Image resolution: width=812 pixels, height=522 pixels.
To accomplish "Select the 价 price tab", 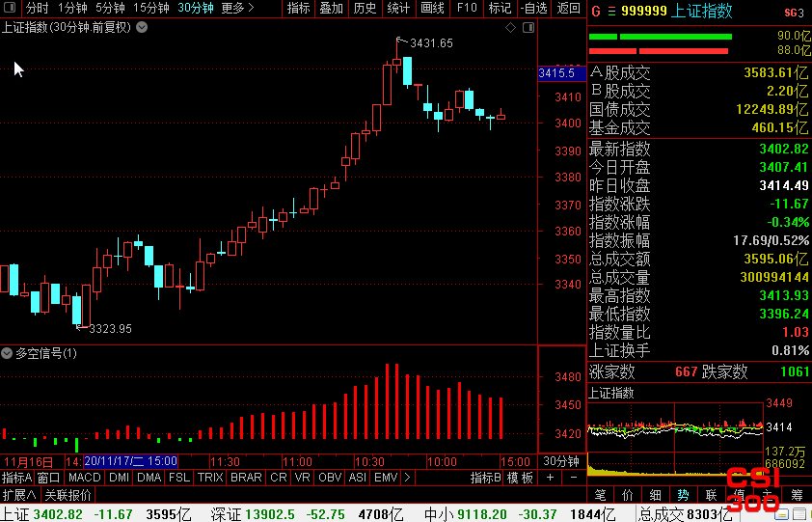I will (628, 495).
